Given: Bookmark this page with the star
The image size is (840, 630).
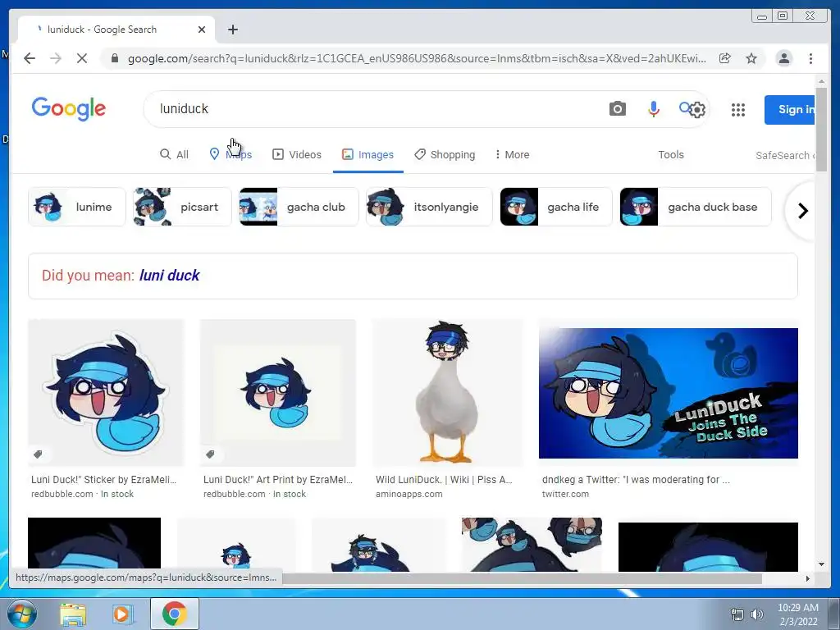Looking at the screenshot, I should (x=751, y=58).
